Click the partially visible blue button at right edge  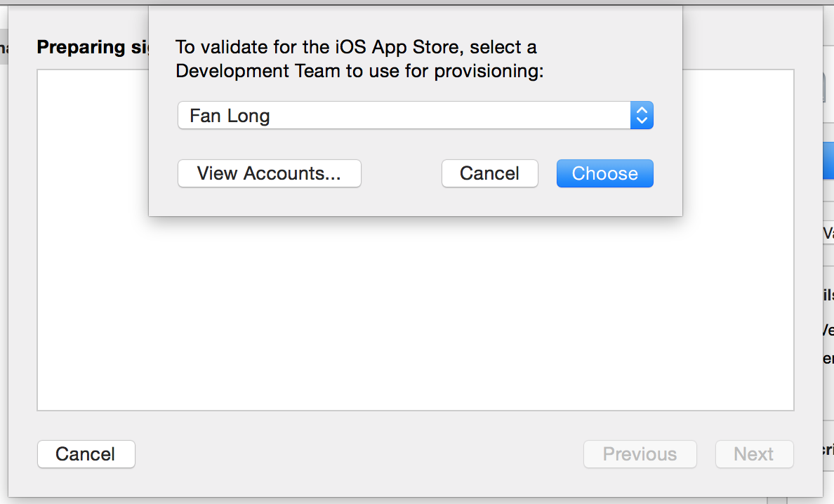click(828, 160)
